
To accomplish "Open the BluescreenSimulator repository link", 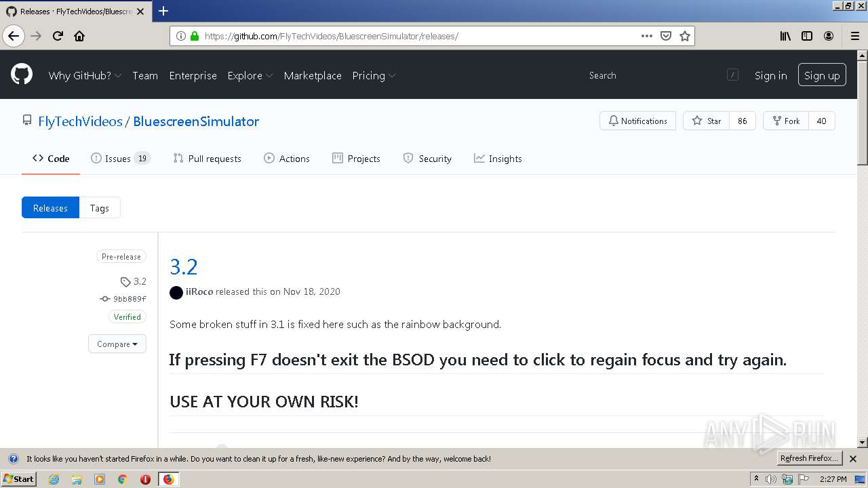I will 196,121.
